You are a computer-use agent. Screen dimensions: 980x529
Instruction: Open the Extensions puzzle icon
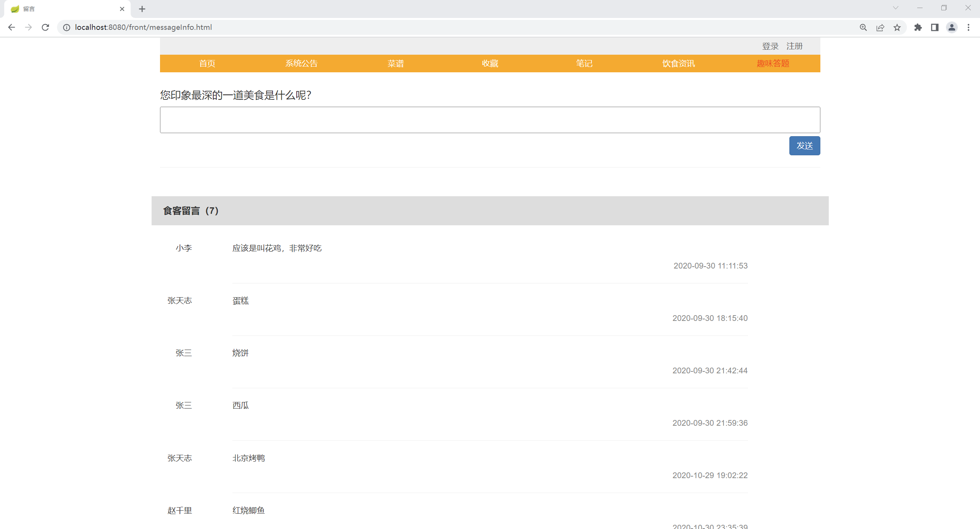tap(918, 28)
